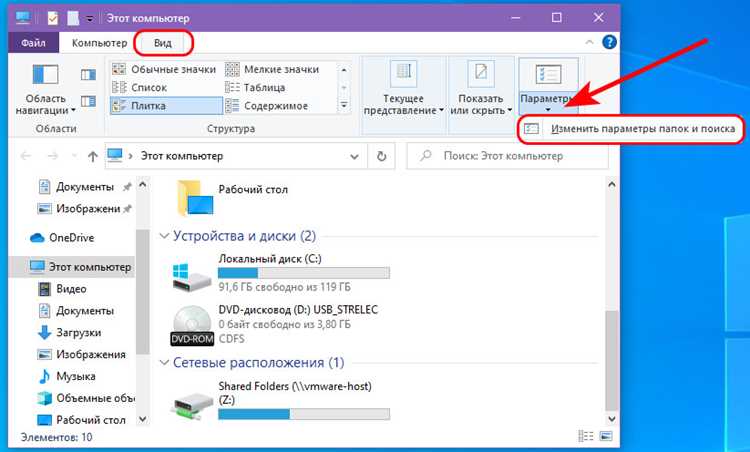The image size is (750, 452).
Task: Open Customize Quick Access Toolbar dropdown
Action: [x=89, y=19]
